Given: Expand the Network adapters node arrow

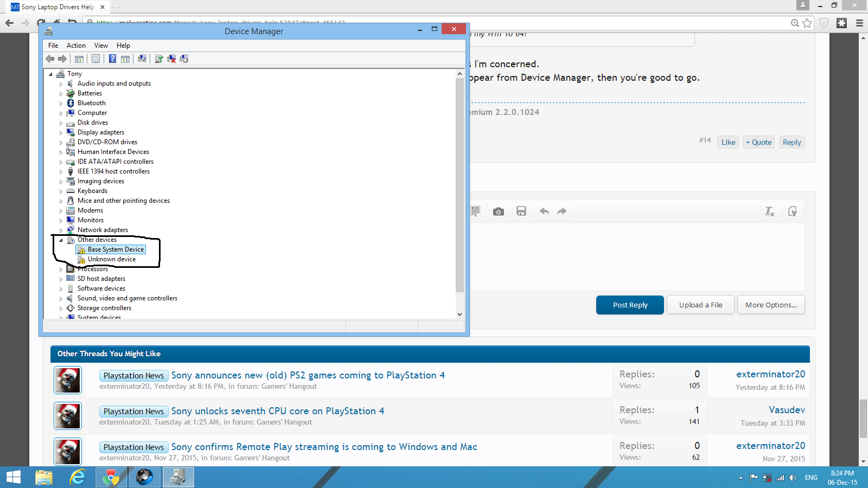Looking at the screenshot, I should click(61, 230).
